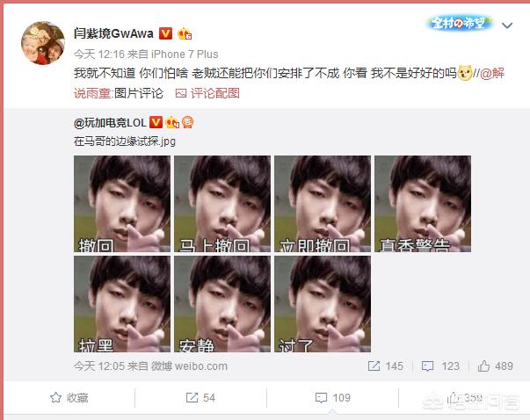Click the medal badge icon after 玩加电竞LOL
This screenshot has height=420, width=530.
click(187, 122)
